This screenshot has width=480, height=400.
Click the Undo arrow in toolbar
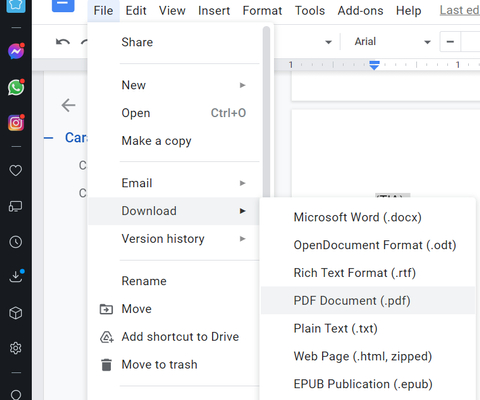tap(63, 42)
